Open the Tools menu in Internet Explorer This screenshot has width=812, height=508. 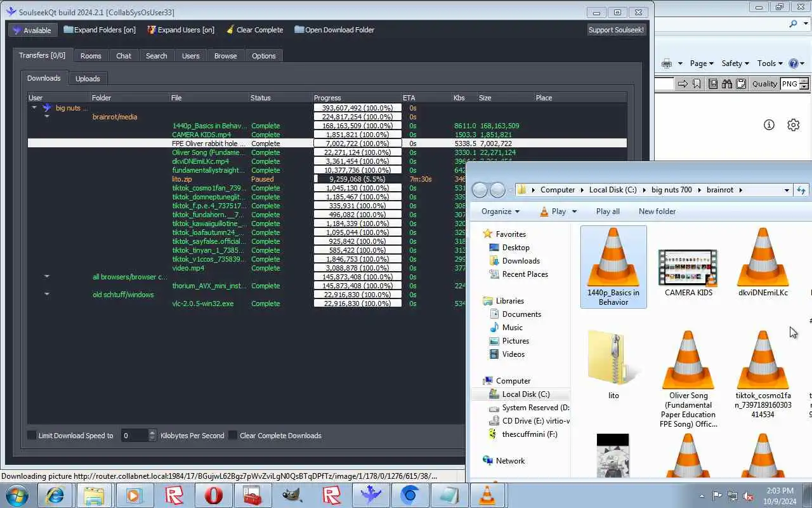770,63
